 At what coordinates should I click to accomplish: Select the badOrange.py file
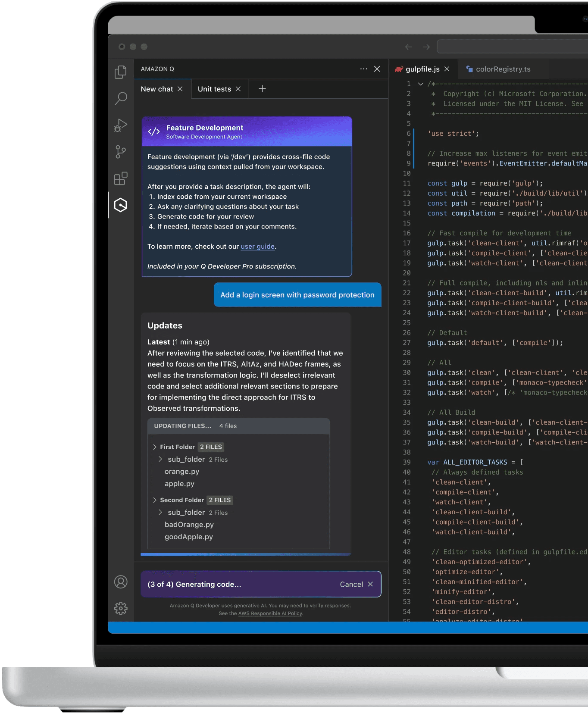(189, 525)
